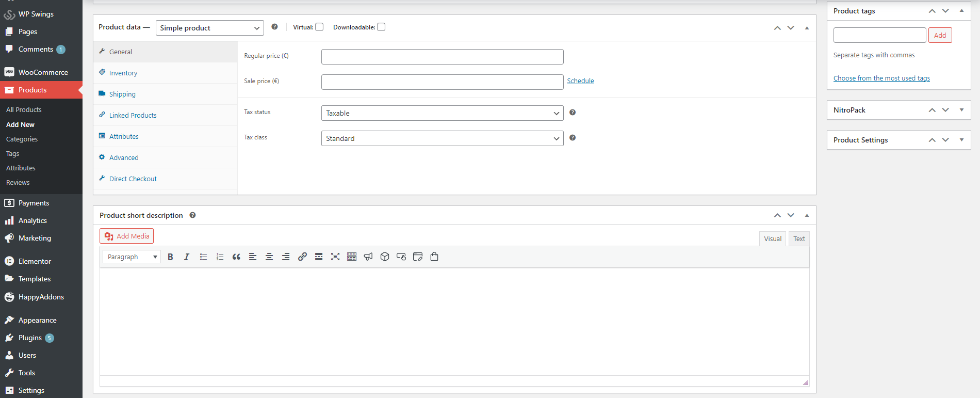This screenshot has height=398, width=980.
Task: Apply italic formatting in the editor toolbar
Action: pyautogui.click(x=187, y=257)
